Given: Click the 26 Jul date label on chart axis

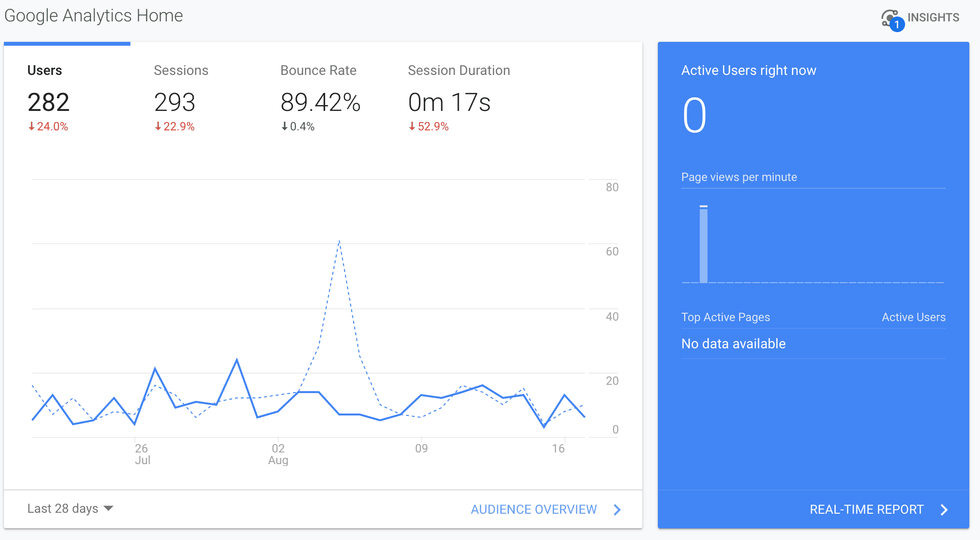Looking at the screenshot, I should coord(142,454).
